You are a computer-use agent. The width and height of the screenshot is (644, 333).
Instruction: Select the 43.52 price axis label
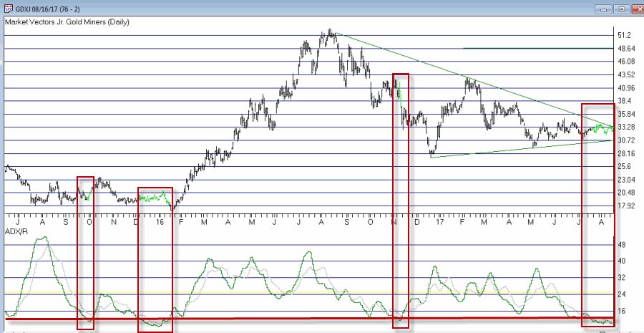626,74
